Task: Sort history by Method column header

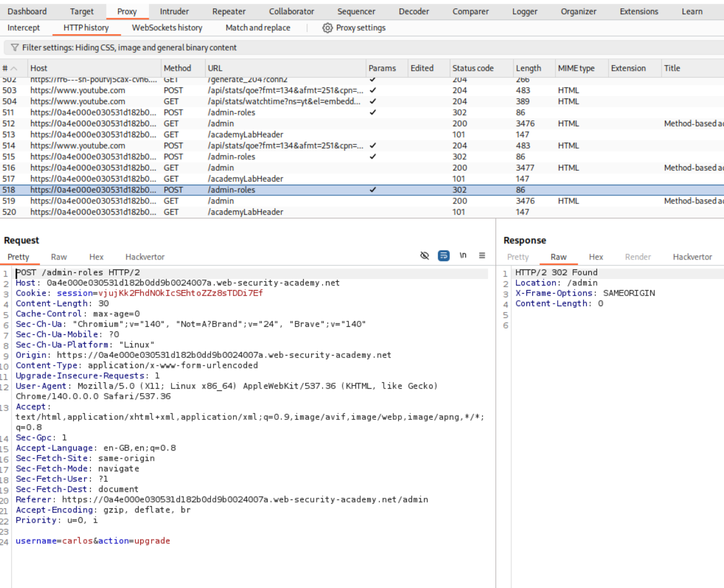Action: coord(177,68)
